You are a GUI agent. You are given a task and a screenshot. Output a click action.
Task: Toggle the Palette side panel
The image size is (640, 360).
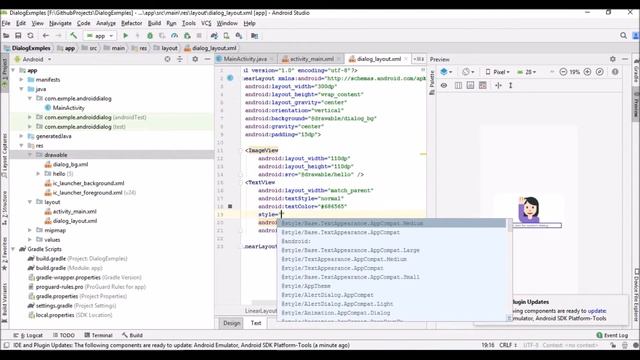[x=432, y=83]
